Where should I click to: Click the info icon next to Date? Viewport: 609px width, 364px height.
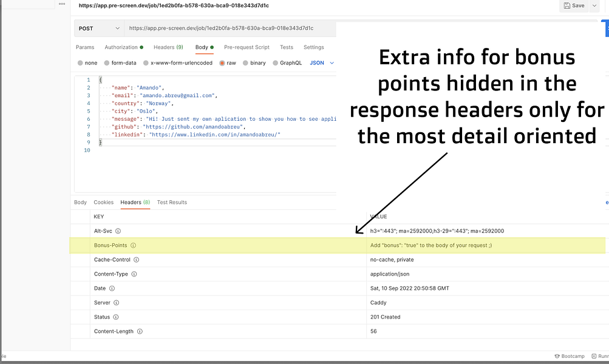pyautogui.click(x=112, y=288)
